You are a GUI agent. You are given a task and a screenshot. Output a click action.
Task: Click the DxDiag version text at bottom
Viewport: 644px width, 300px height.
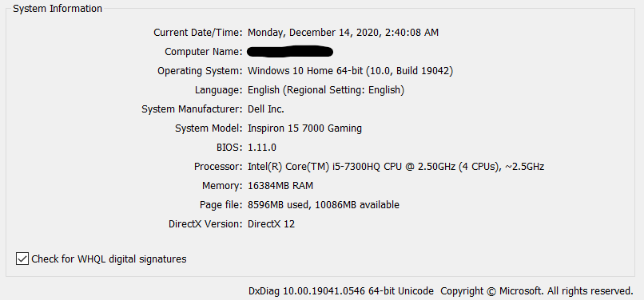coord(341,291)
